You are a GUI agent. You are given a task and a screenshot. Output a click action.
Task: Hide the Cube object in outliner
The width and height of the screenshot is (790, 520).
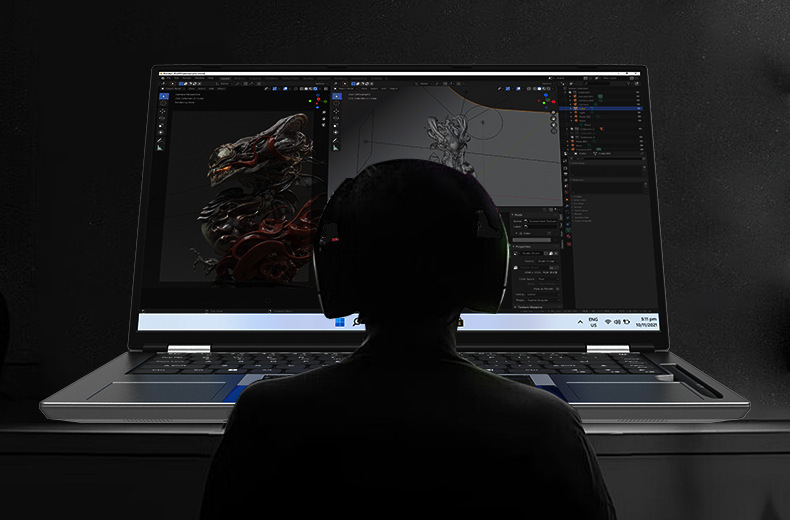click(x=638, y=108)
